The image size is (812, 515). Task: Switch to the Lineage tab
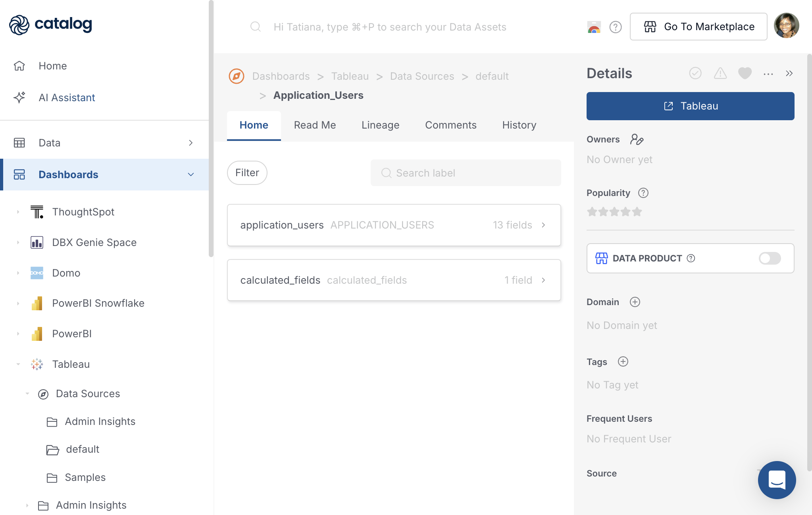click(381, 125)
